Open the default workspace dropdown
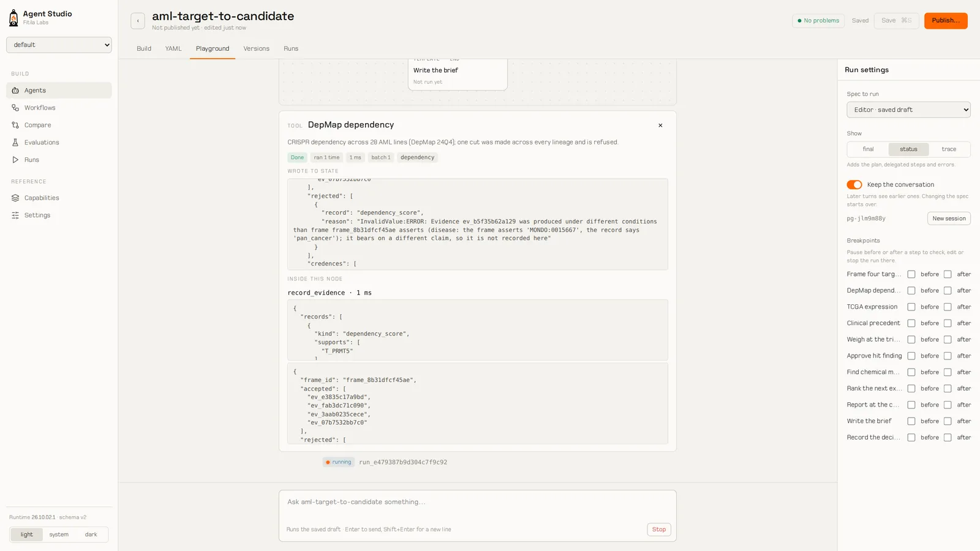This screenshot has width=980, height=551. coord(59,45)
